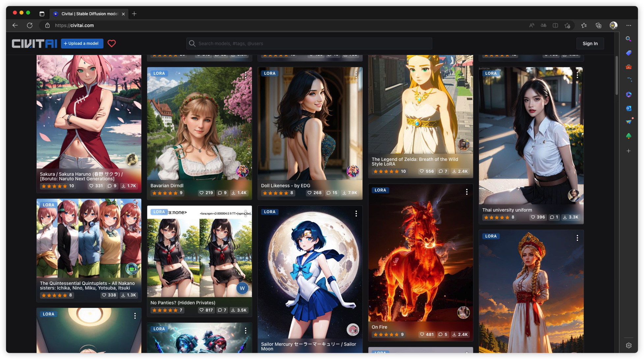
Task: Click the site info lock icon
Action: 47,25
